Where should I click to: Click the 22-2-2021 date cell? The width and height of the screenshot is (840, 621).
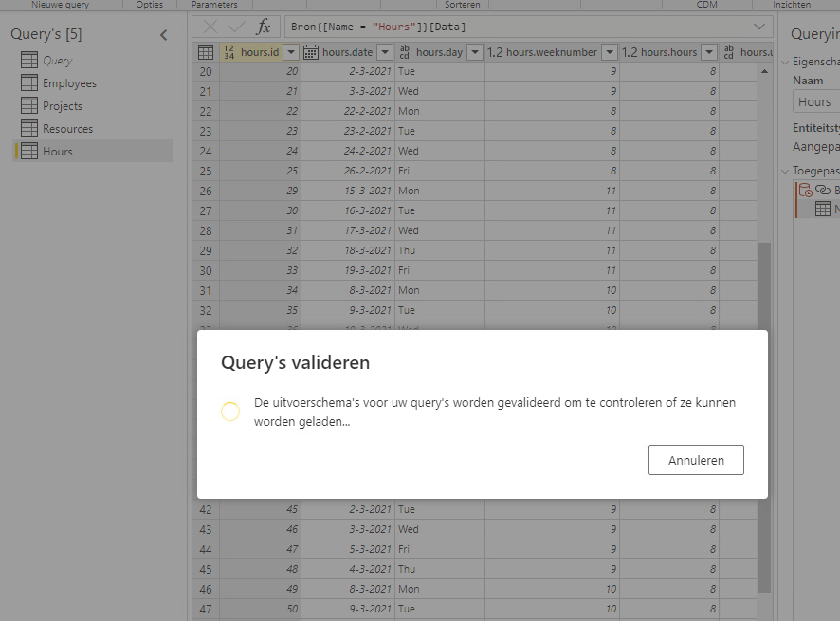pos(348,111)
